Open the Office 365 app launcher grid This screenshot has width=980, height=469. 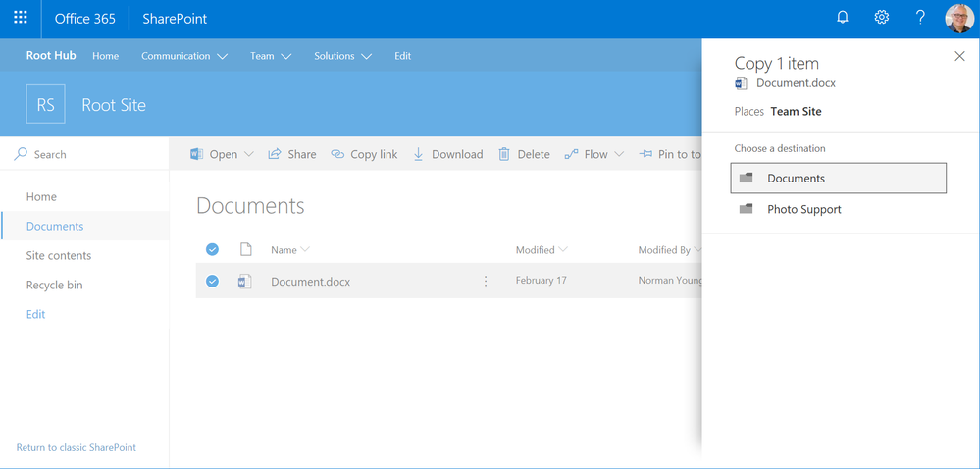coord(20,18)
